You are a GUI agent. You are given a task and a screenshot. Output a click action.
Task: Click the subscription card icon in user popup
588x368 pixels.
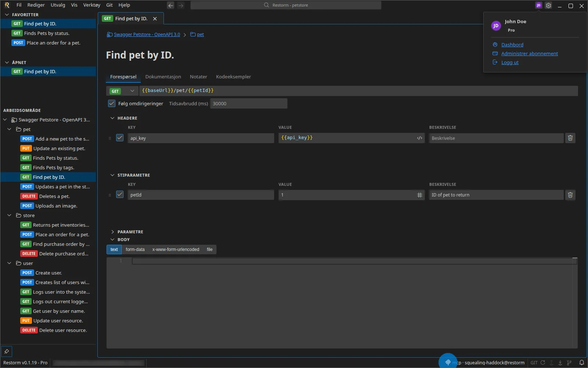tap(495, 53)
